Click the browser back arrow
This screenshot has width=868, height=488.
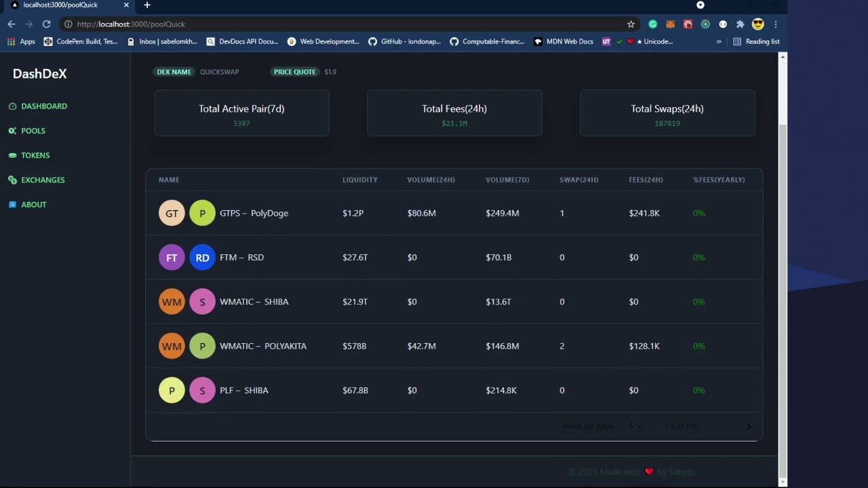pyautogui.click(x=11, y=24)
